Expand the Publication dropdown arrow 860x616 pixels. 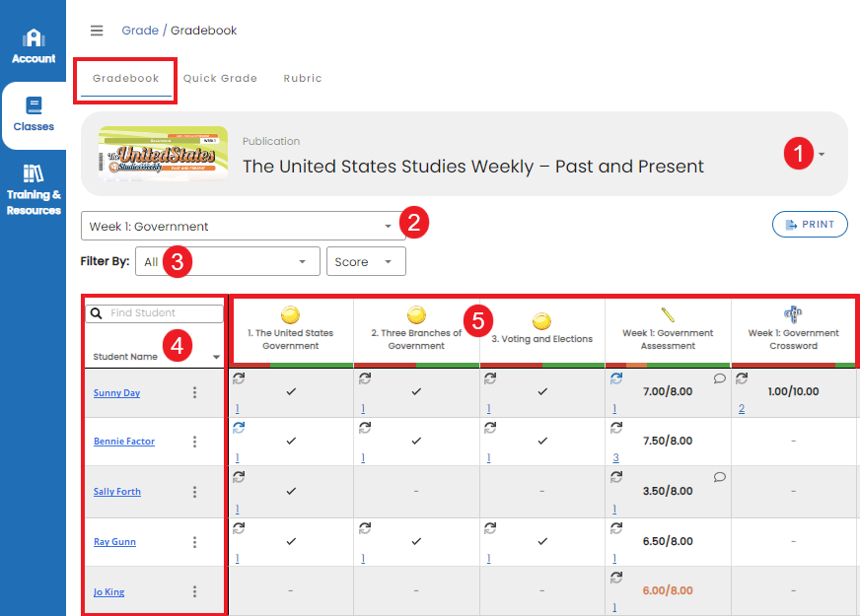point(822,154)
